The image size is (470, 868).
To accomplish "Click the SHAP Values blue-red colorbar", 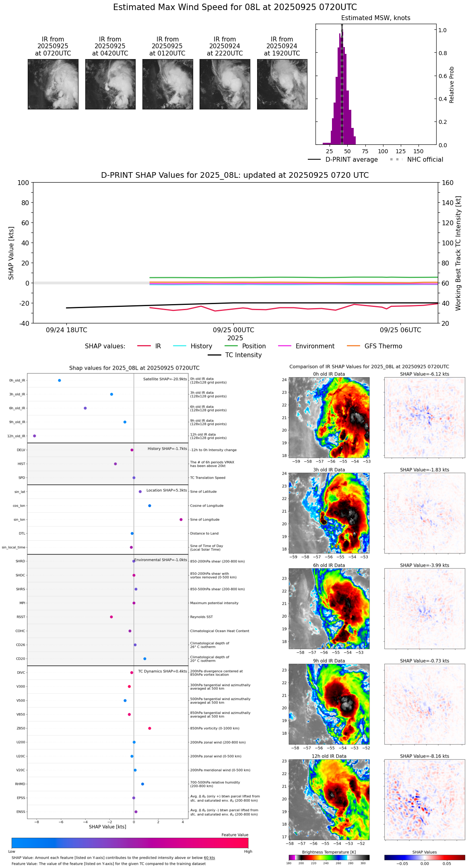I will tap(425, 857).
